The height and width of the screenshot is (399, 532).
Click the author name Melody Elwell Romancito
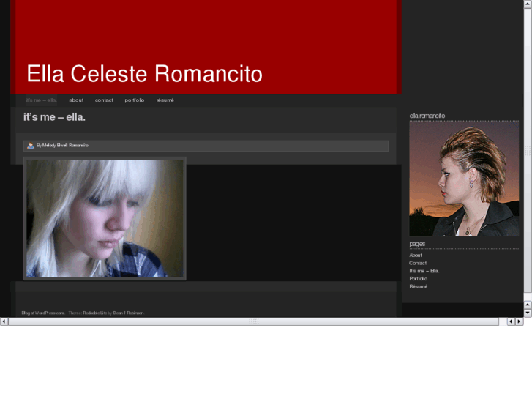(x=65, y=146)
